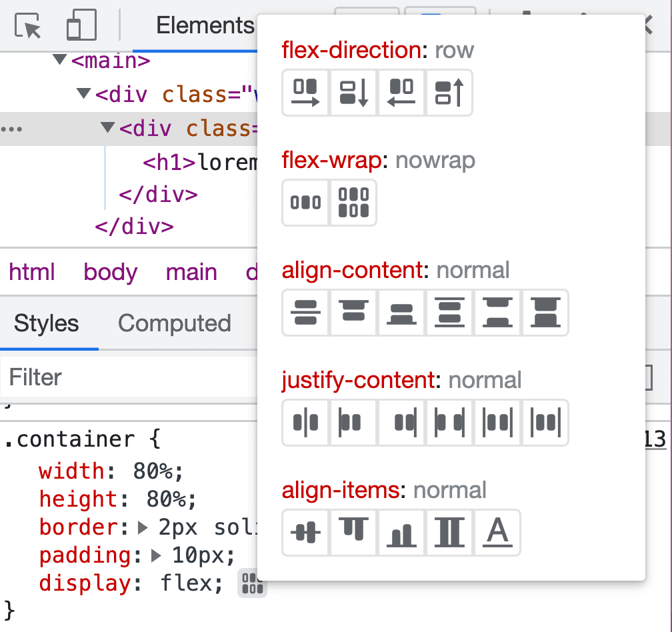Set justify-content to space-between
The width and height of the screenshot is (672, 632).
449,422
